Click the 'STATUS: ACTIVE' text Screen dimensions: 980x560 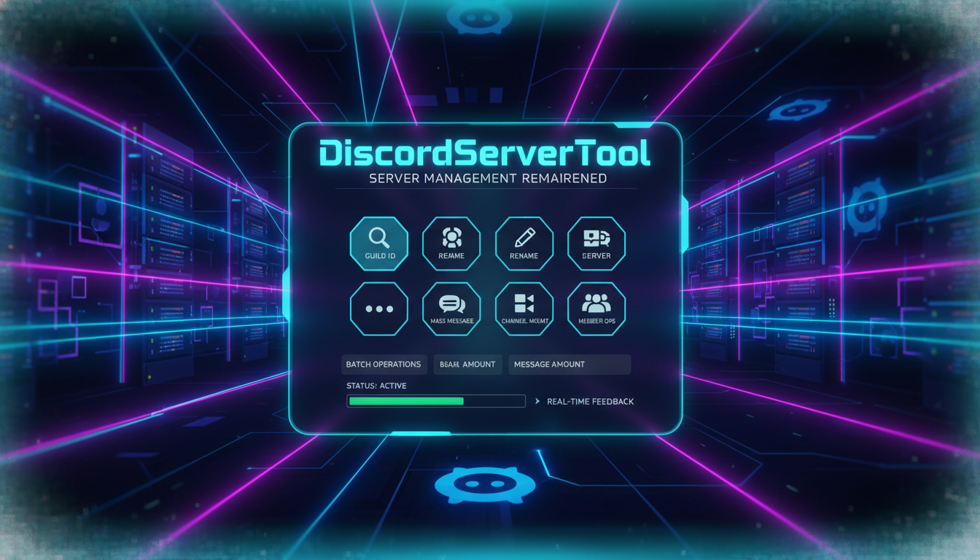[376, 386]
